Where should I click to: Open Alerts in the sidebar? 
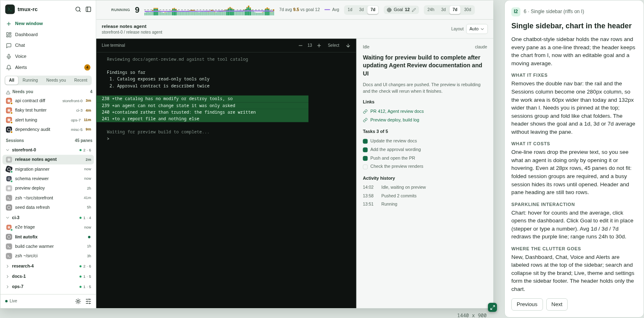(48, 67)
